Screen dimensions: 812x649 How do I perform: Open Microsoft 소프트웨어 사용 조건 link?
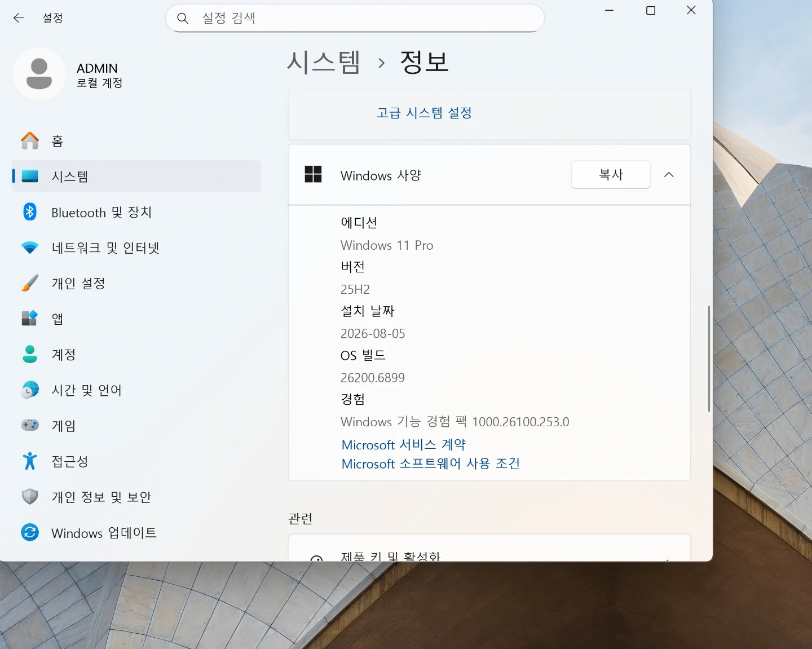click(431, 463)
